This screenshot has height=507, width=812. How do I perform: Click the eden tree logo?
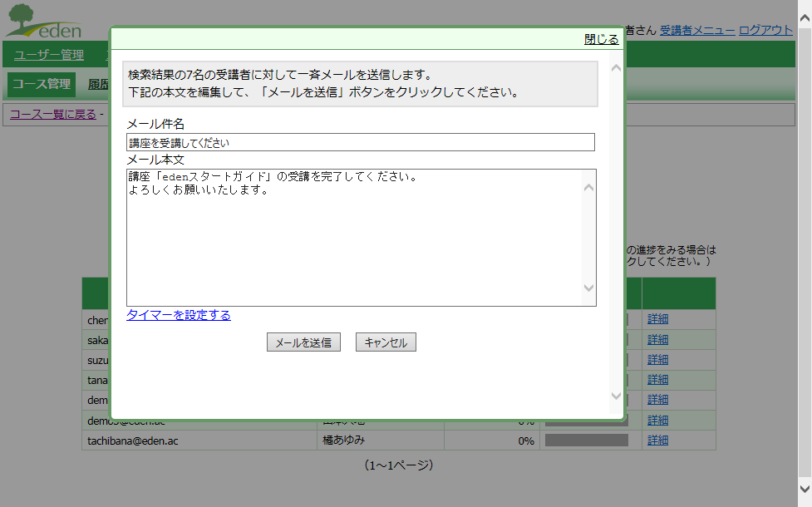point(44,22)
